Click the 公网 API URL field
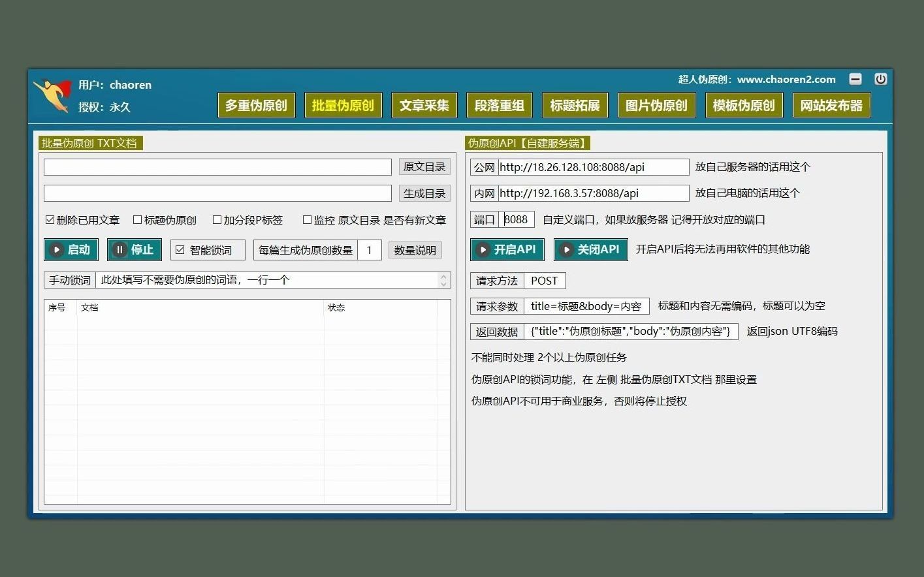The image size is (924, 577). (594, 167)
